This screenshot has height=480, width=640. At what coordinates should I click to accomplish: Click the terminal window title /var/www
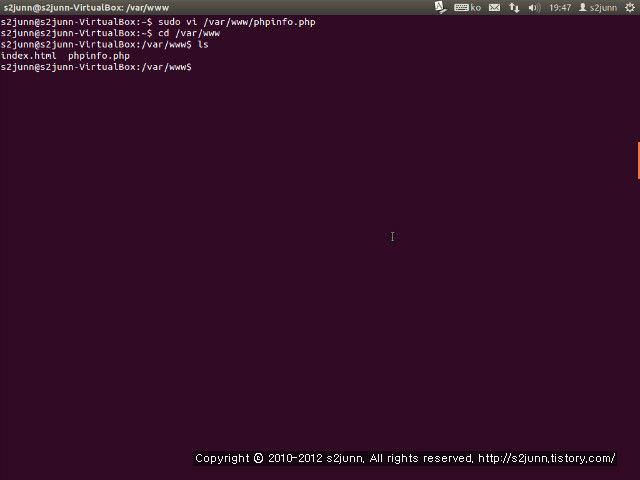pos(86,7)
